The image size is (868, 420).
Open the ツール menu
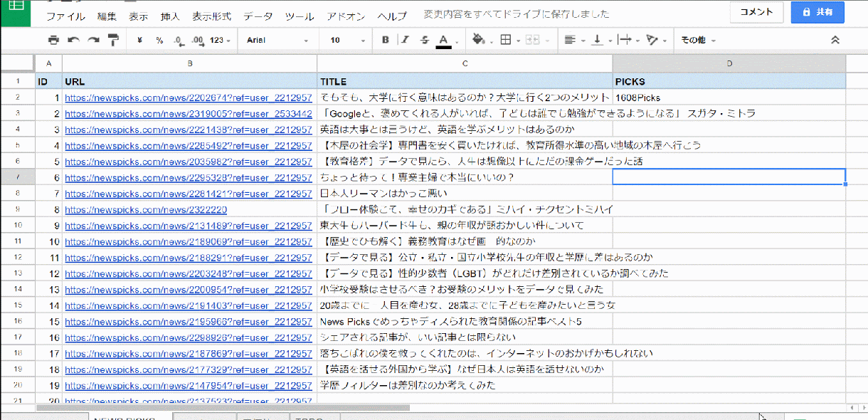300,16
